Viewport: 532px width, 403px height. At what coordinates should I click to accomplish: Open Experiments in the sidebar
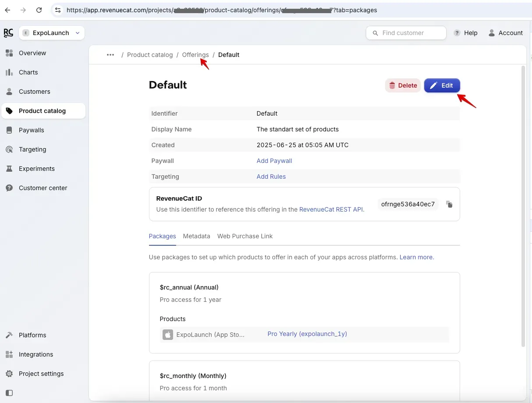43,169
